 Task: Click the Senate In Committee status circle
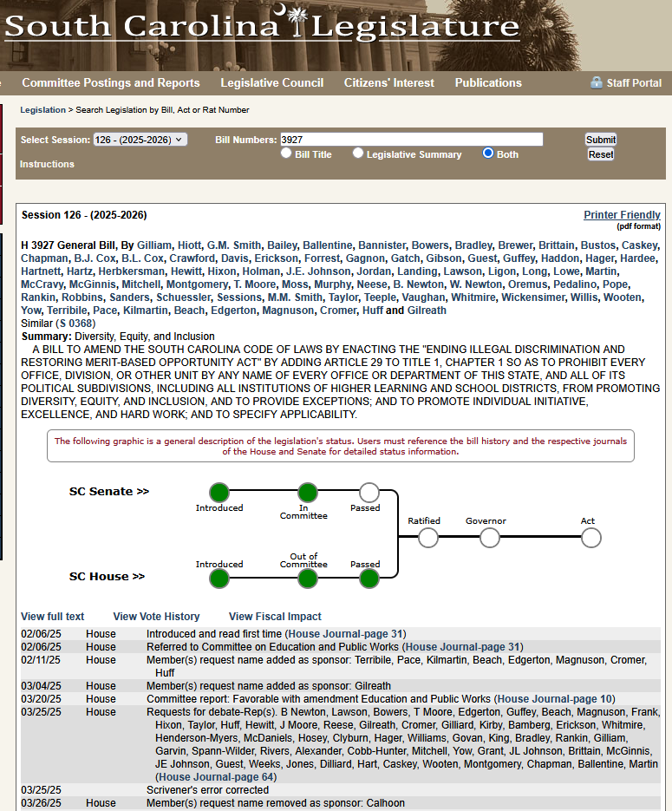click(x=308, y=493)
